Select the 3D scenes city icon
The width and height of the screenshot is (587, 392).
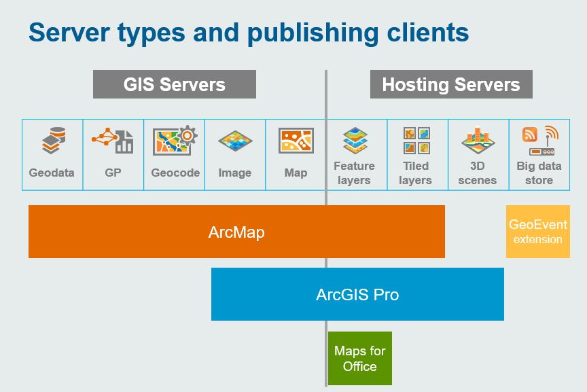click(x=478, y=141)
